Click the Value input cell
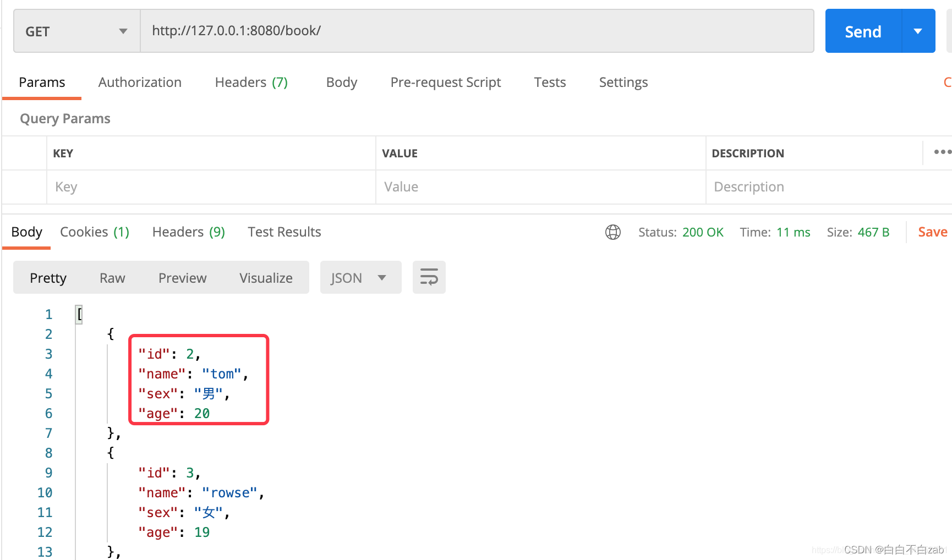Screen dimensions: 952x560 tap(541, 187)
